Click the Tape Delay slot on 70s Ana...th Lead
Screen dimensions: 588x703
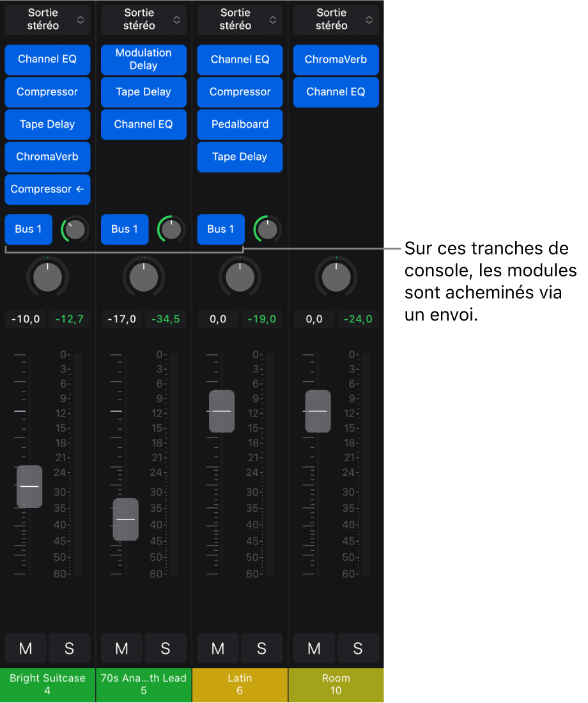point(143,92)
